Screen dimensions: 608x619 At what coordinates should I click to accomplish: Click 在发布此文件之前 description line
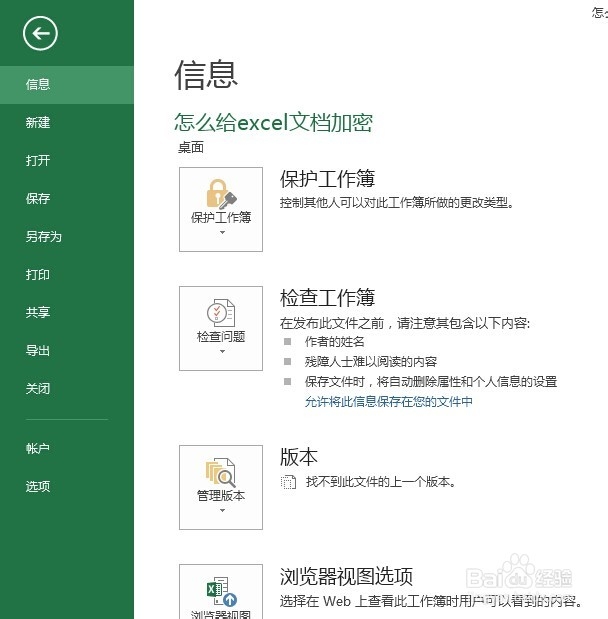click(405, 324)
